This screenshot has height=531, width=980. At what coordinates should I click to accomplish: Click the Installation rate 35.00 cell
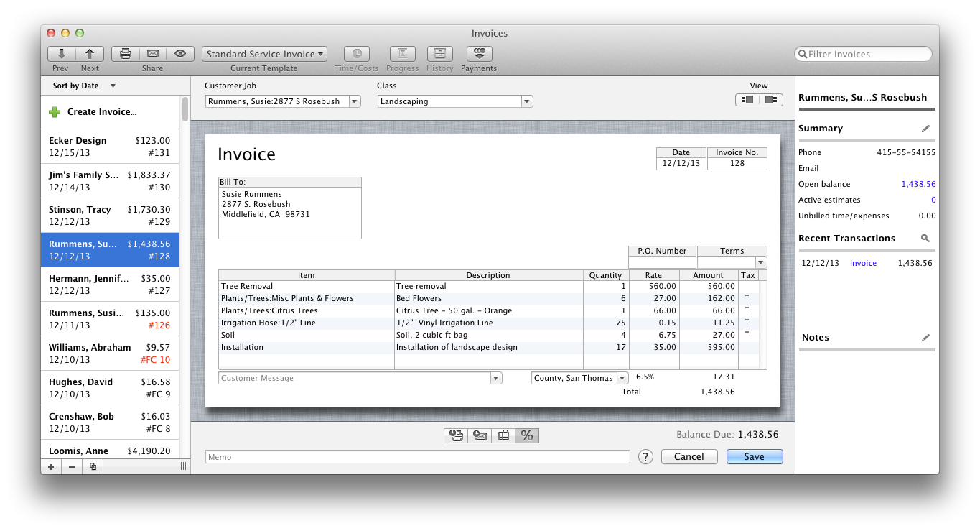653,347
